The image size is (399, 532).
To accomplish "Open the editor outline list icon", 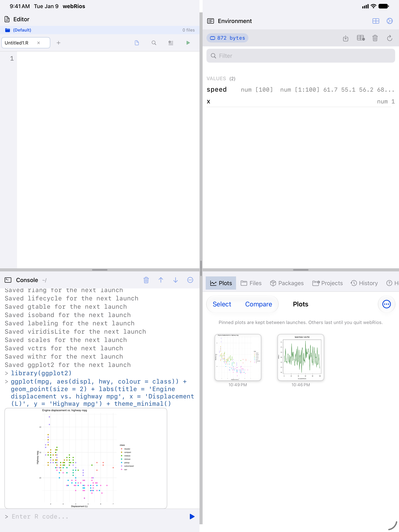I will 171,43.
